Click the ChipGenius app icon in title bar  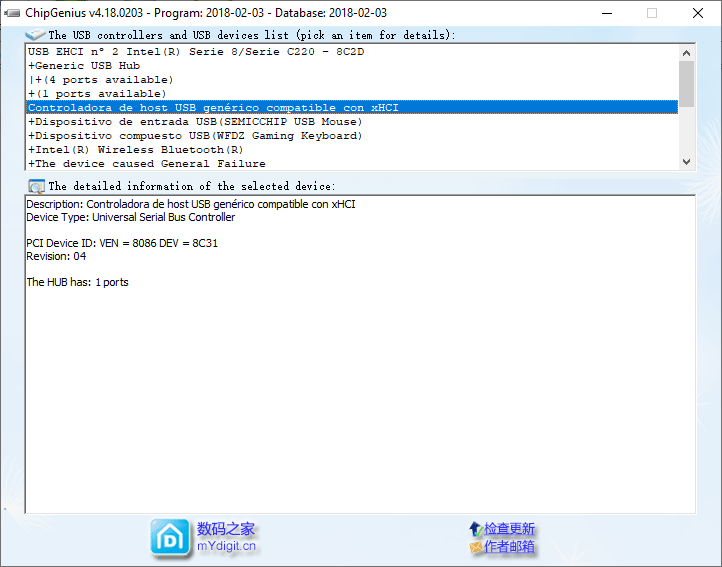[12, 12]
